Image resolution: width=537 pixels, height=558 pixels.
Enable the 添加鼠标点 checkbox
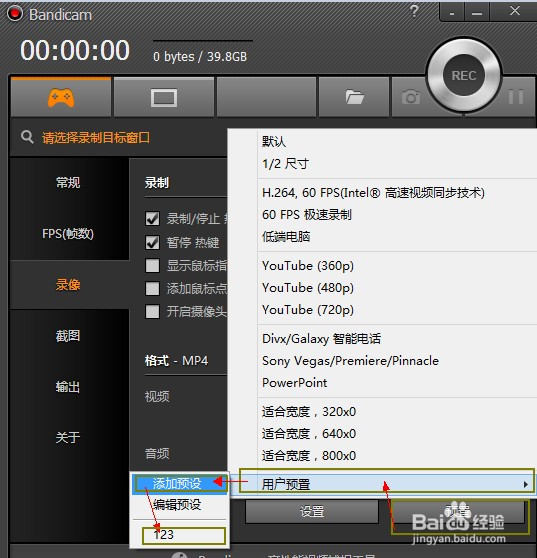152,289
